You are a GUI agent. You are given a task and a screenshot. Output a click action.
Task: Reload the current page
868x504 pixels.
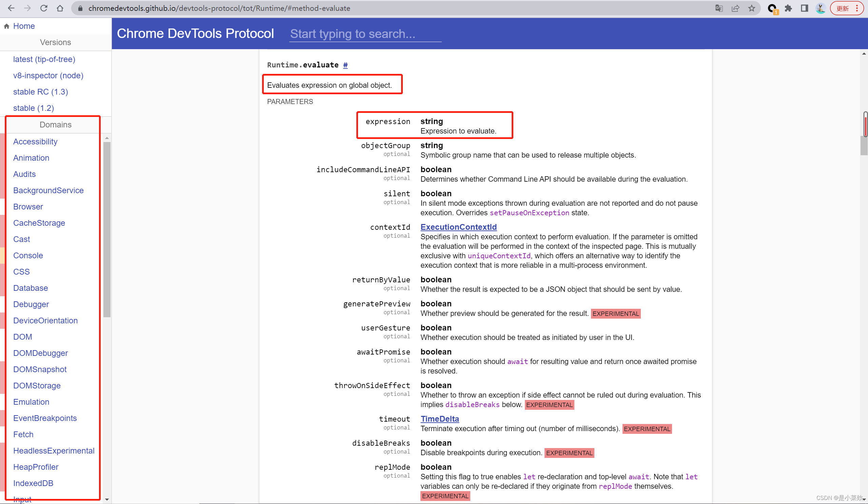44,8
